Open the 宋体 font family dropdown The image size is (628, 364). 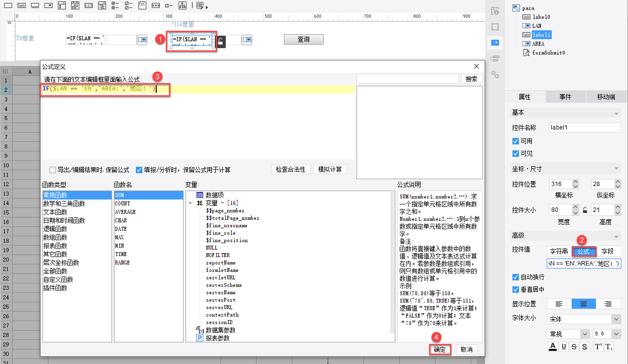[x=616, y=319]
